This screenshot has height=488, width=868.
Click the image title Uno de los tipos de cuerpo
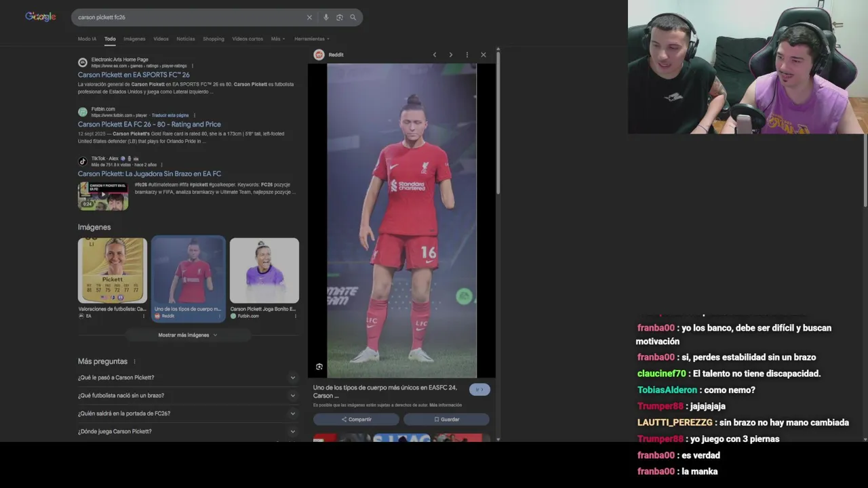(385, 392)
